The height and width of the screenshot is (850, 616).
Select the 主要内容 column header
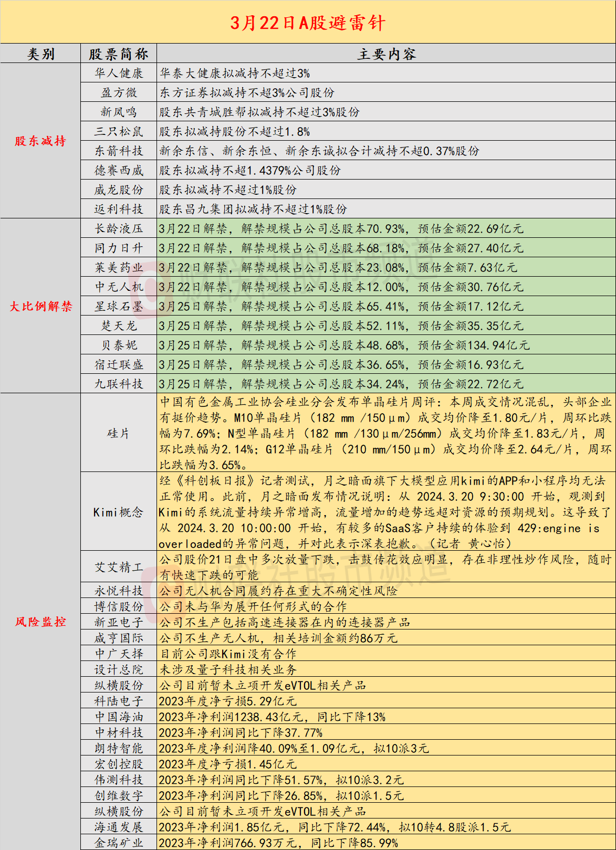386,54
